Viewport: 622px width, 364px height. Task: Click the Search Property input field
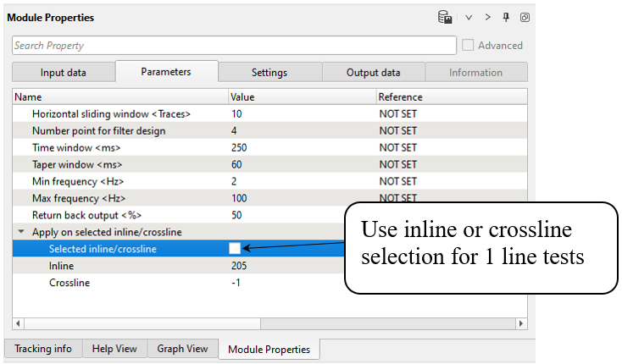(234, 45)
